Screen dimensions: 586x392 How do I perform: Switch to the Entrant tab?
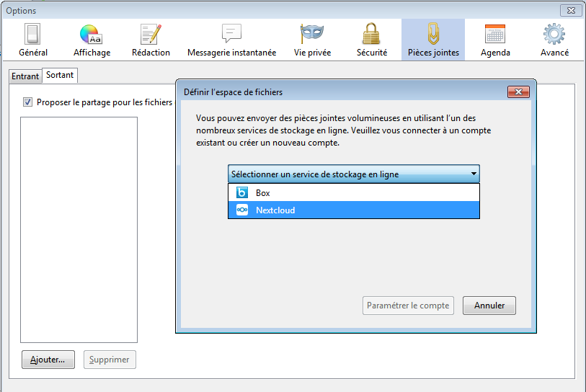(25, 76)
